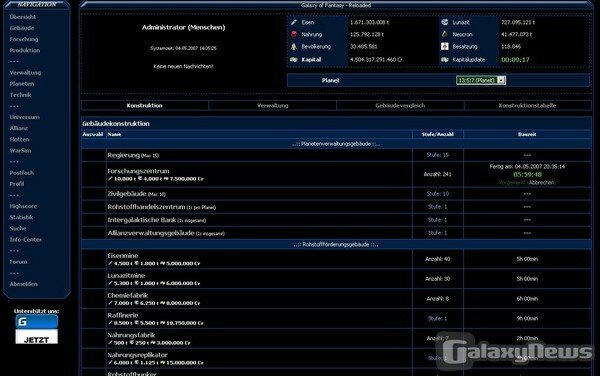This screenshot has width=600, height=376.
Task: Click Anzahl: 40 in the Eisenmine row
Action: tap(437, 259)
